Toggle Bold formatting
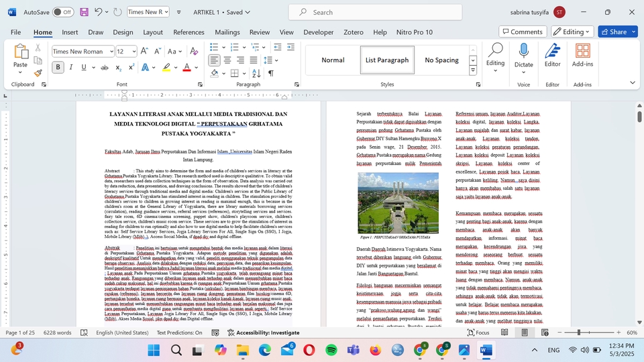 point(58,67)
